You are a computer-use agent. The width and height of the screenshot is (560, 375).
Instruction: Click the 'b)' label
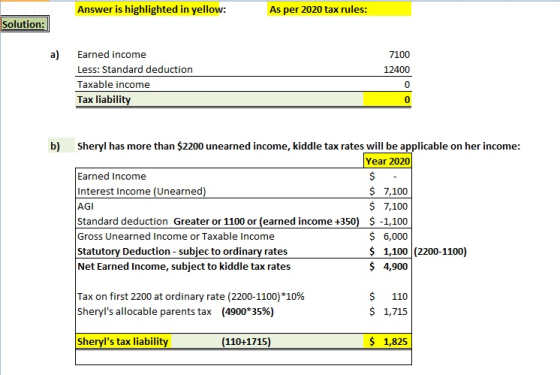coord(55,146)
